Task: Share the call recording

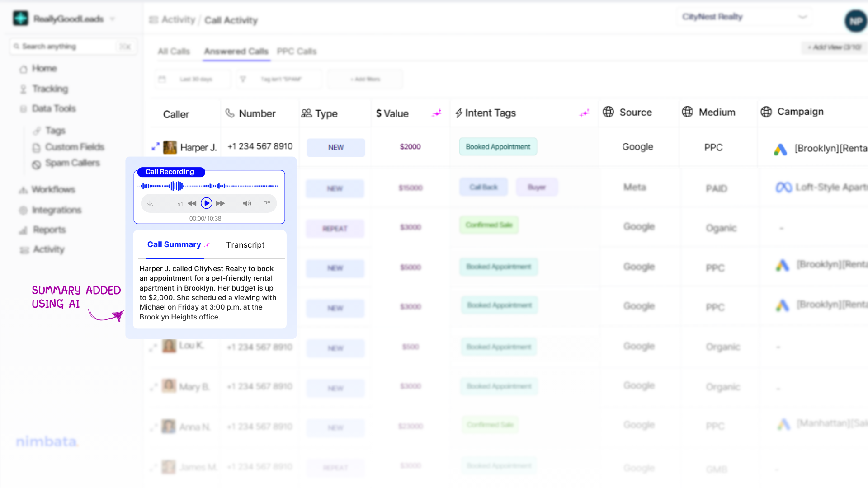Action: click(267, 203)
